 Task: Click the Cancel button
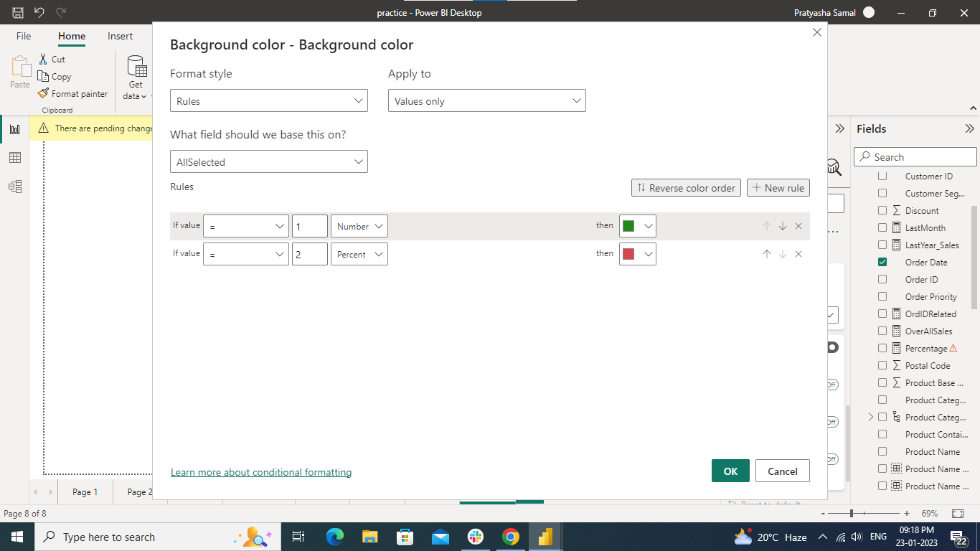[783, 471]
